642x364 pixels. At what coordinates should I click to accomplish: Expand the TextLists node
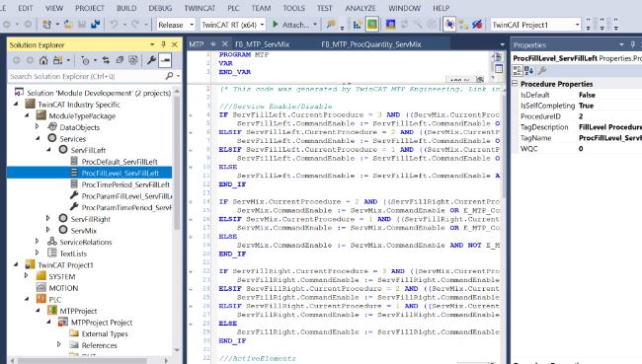[38, 253]
